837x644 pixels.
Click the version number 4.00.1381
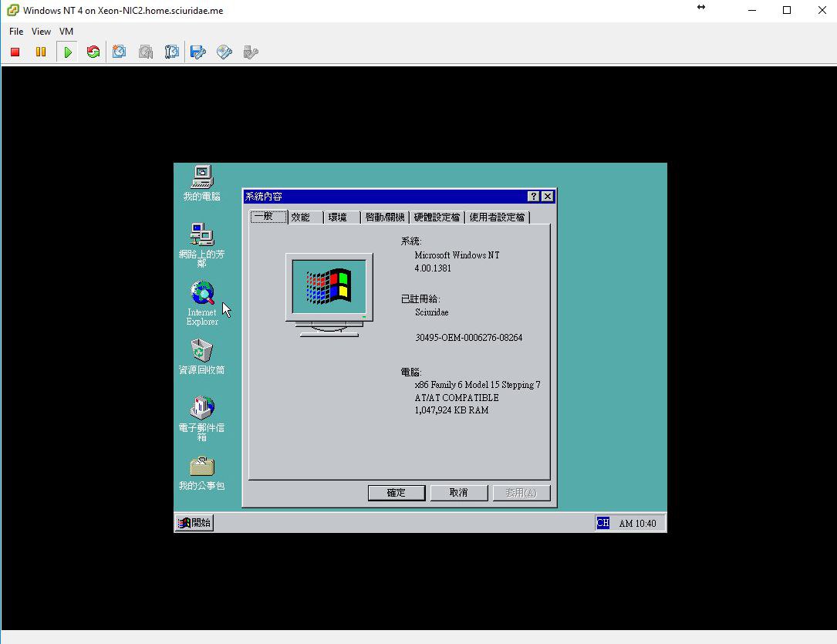click(433, 268)
